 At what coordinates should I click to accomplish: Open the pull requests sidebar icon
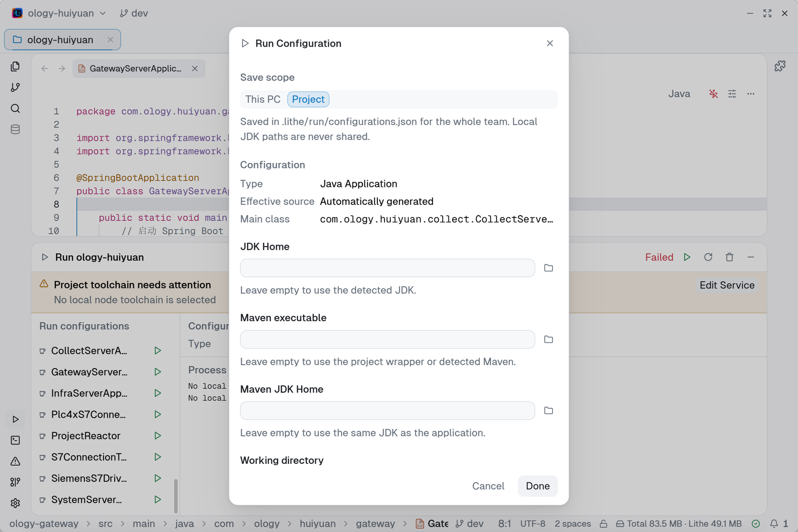pos(15,482)
